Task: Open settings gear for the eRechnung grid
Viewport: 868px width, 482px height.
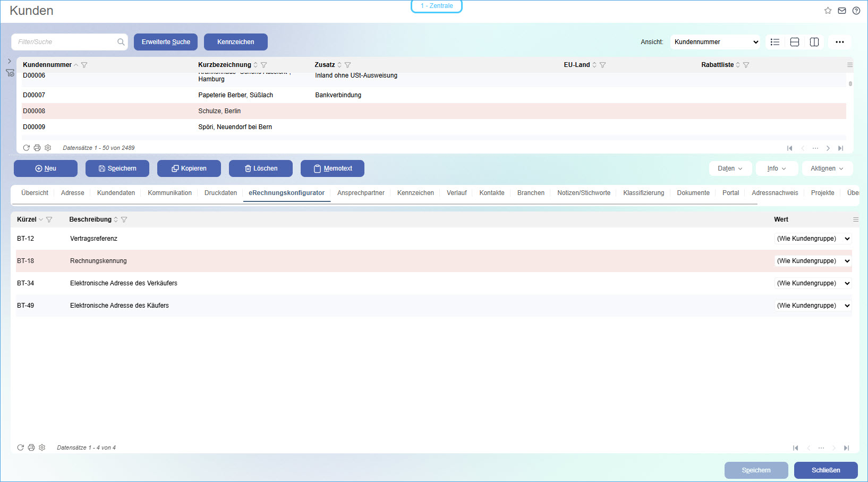Action: [42, 447]
